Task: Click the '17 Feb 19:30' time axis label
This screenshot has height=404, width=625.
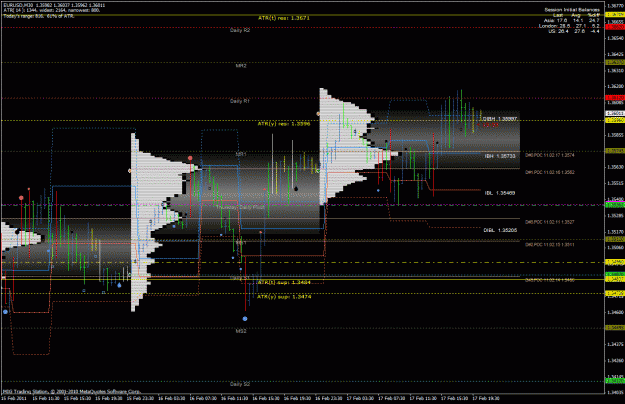Action: [486, 398]
